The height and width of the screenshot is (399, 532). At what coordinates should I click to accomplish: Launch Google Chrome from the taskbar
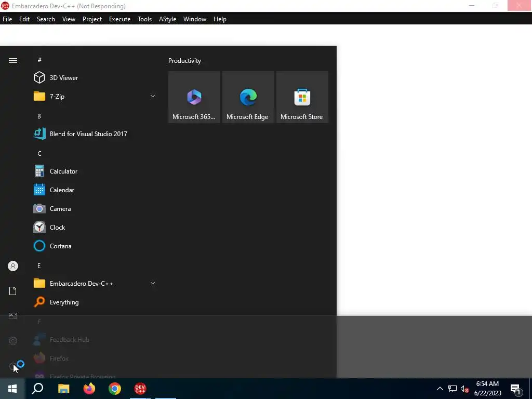115,389
